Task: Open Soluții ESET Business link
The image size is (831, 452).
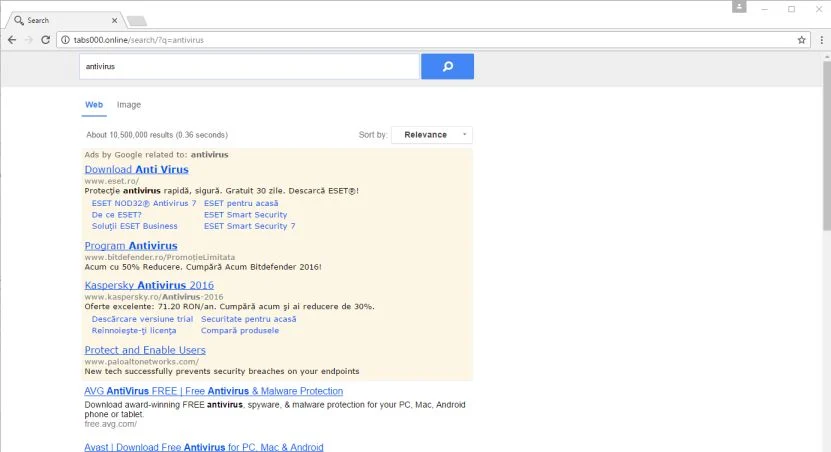Action: (x=135, y=226)
